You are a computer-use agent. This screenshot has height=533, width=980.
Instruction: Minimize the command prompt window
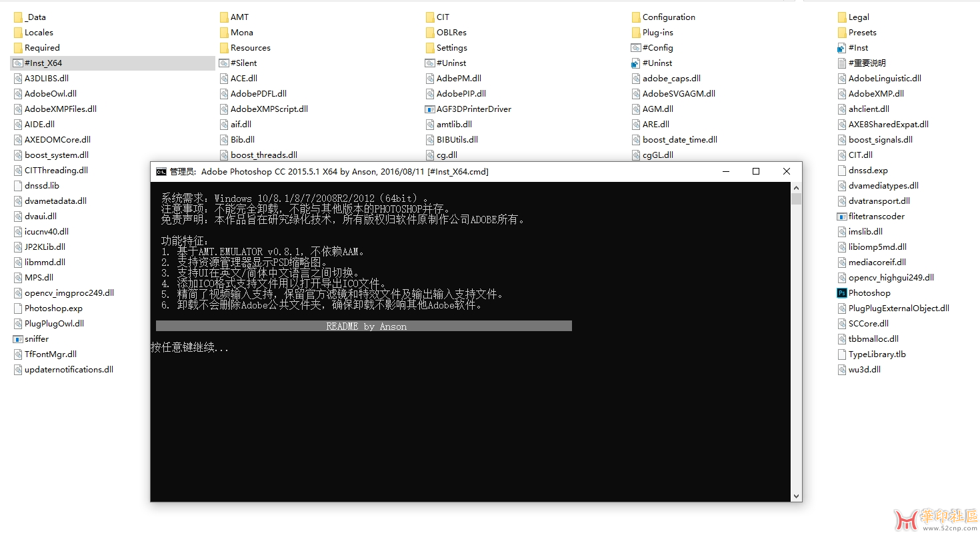point(725,171)
